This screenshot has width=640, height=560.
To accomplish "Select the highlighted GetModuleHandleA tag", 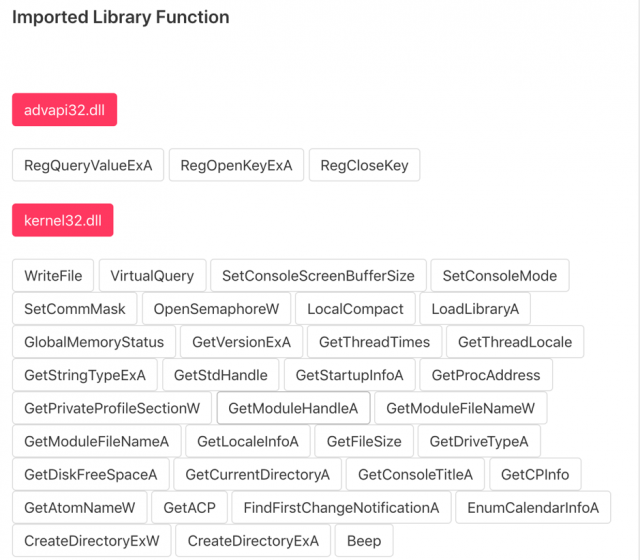I will [x=293, y=408].
